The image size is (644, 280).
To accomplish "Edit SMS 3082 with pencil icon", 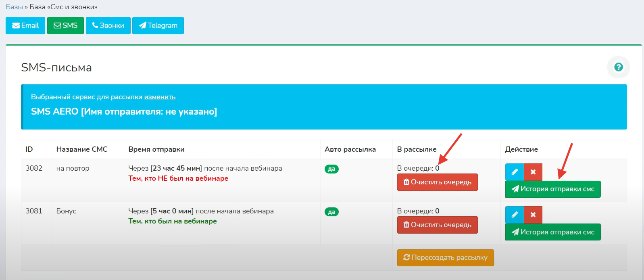I will 514,172.
